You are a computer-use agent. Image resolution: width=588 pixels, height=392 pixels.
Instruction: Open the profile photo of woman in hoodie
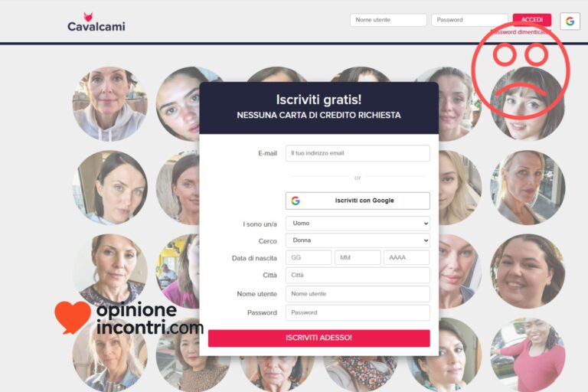tap(110, 104)
